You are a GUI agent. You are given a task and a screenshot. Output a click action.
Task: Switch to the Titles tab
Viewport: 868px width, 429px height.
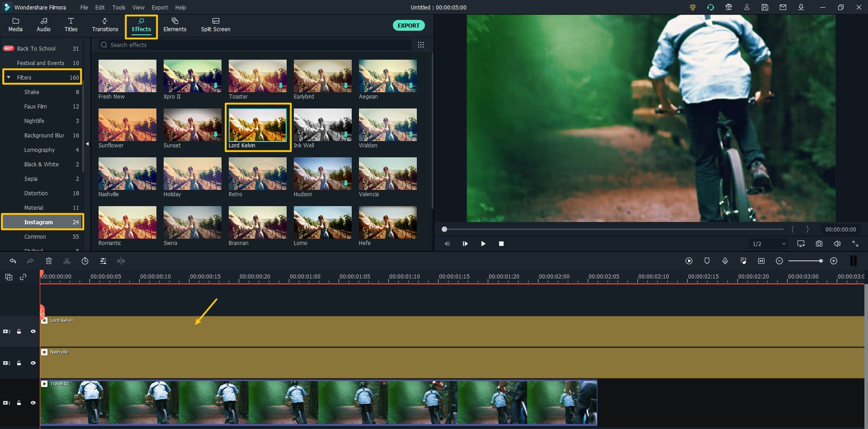point(71,25)
